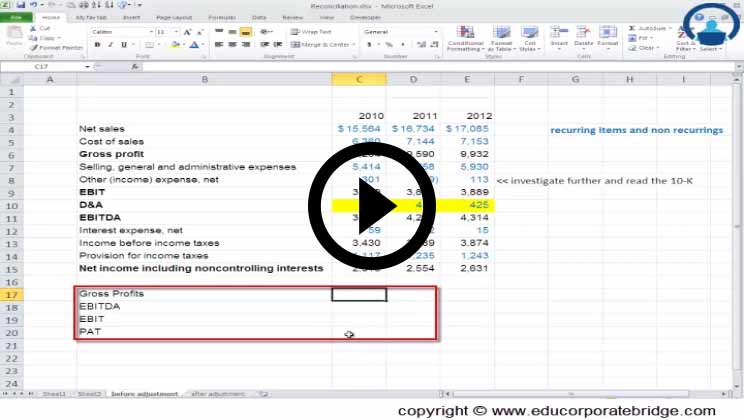Click the Fill button in Editing group

tap(641, 38)
